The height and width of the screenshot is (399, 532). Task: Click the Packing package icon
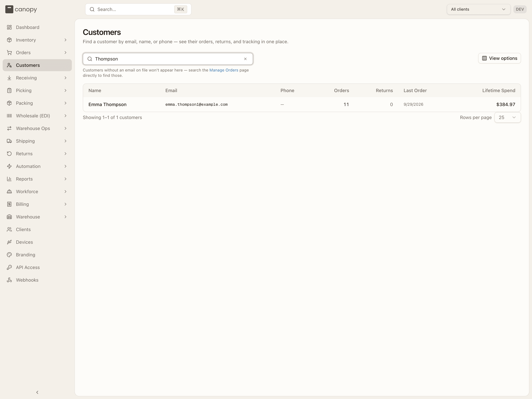click(x=9, y=103)
